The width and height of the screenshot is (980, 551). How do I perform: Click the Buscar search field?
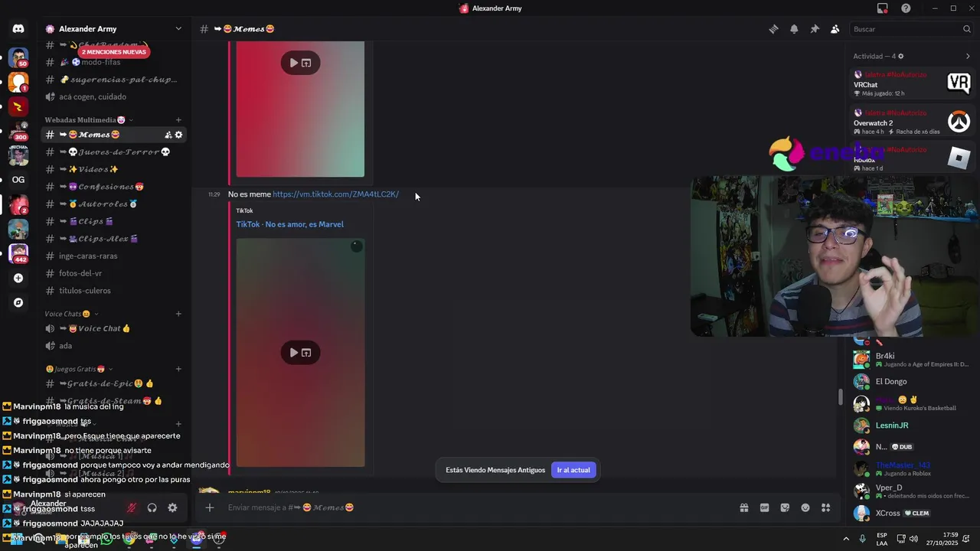coord(912,29)
